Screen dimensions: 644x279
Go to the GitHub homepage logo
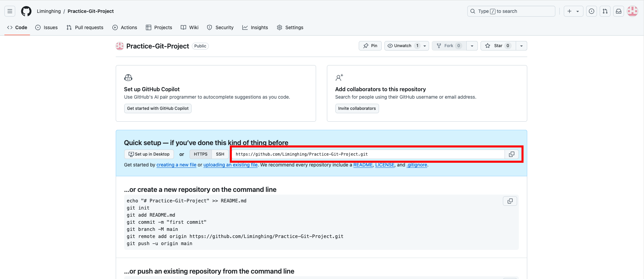pyautogui.click(x=26, y=11)
